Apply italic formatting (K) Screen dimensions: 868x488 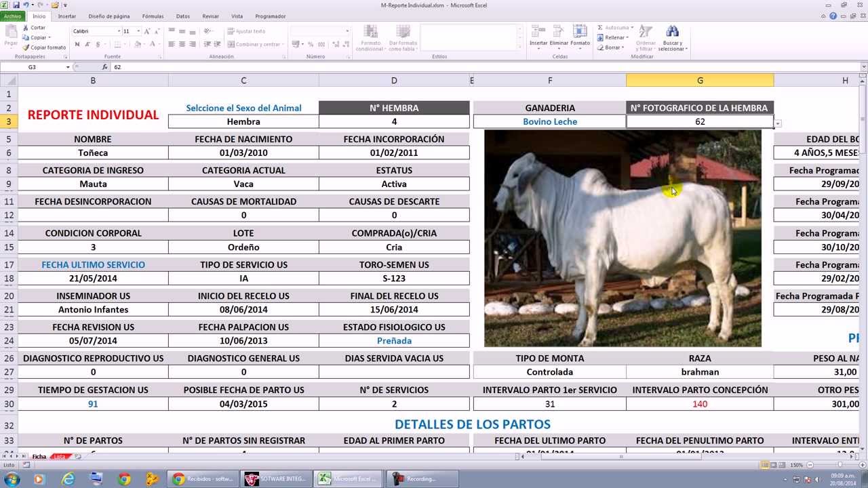(87, 44)
